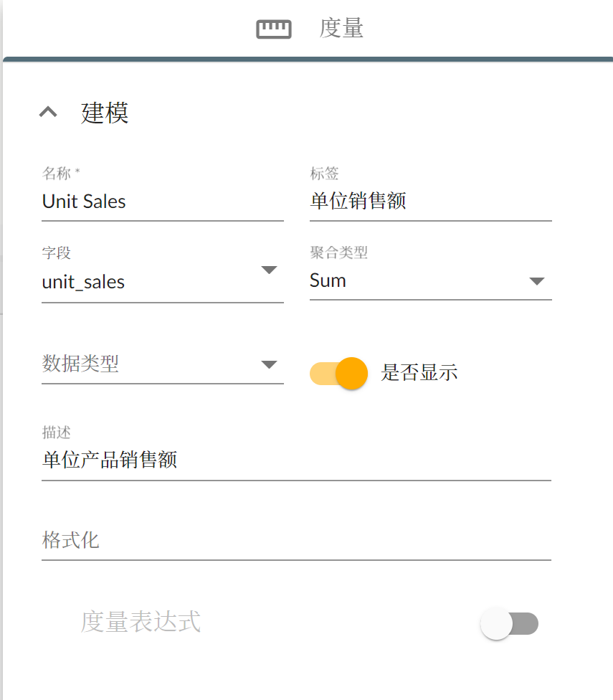Viewport: 613px width, 700px height.
Task: Focus the 名称 field containing Unit Sales
Action: coord(162,202)
